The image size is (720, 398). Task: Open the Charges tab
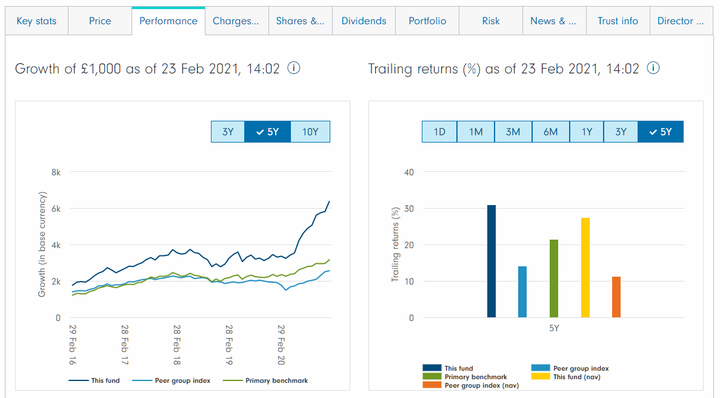(x=236, y=21)
